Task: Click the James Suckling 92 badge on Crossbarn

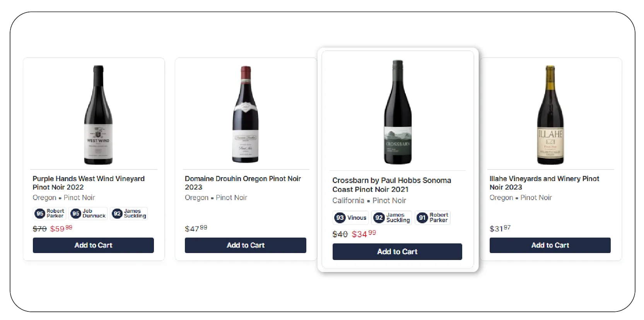Action: click(x=391, y=217)
